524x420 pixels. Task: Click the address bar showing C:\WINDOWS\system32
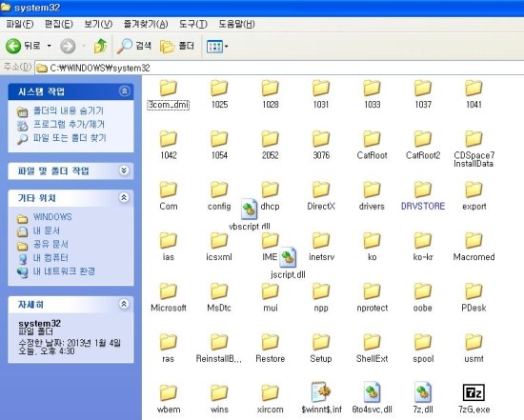[x=279, y=68]
